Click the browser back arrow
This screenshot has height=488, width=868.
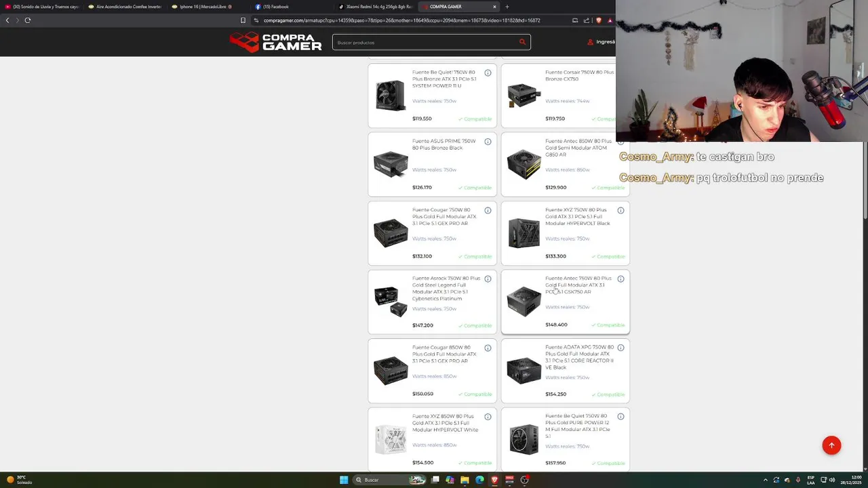click(7, 20)
